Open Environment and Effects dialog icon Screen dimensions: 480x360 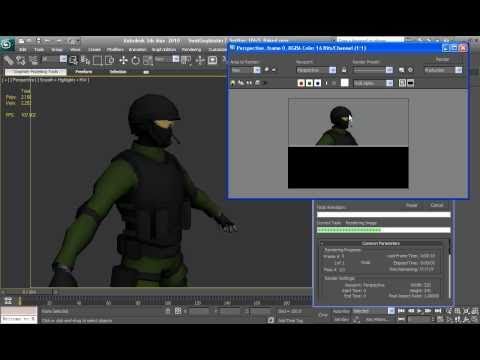point(411,70)
